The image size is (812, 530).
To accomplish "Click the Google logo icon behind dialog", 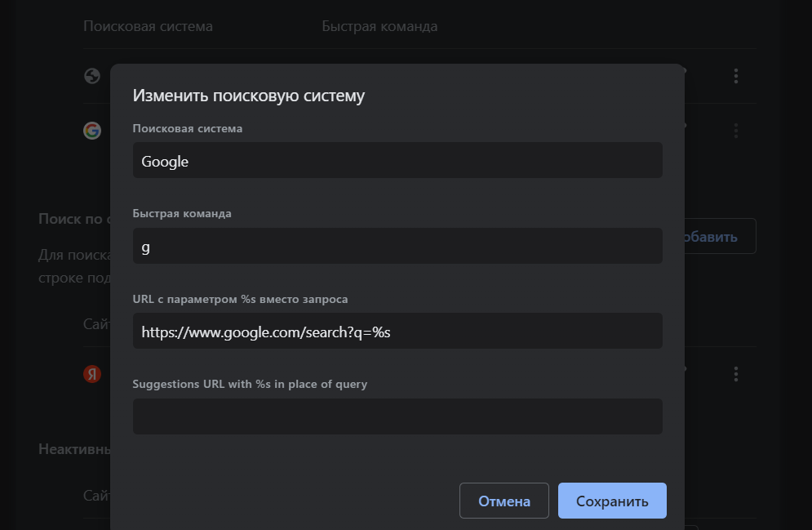I will pos(92,131).
